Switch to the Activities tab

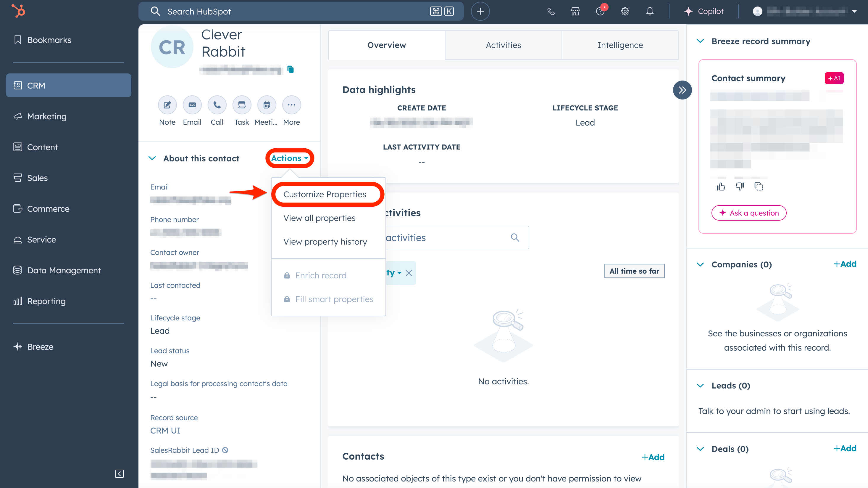point(503,45)
